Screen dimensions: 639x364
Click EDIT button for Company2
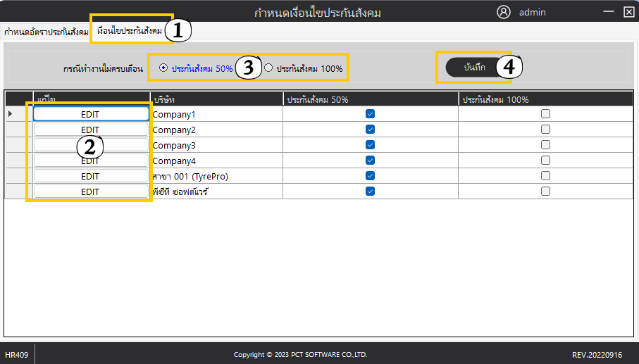[x=90, y=130]
